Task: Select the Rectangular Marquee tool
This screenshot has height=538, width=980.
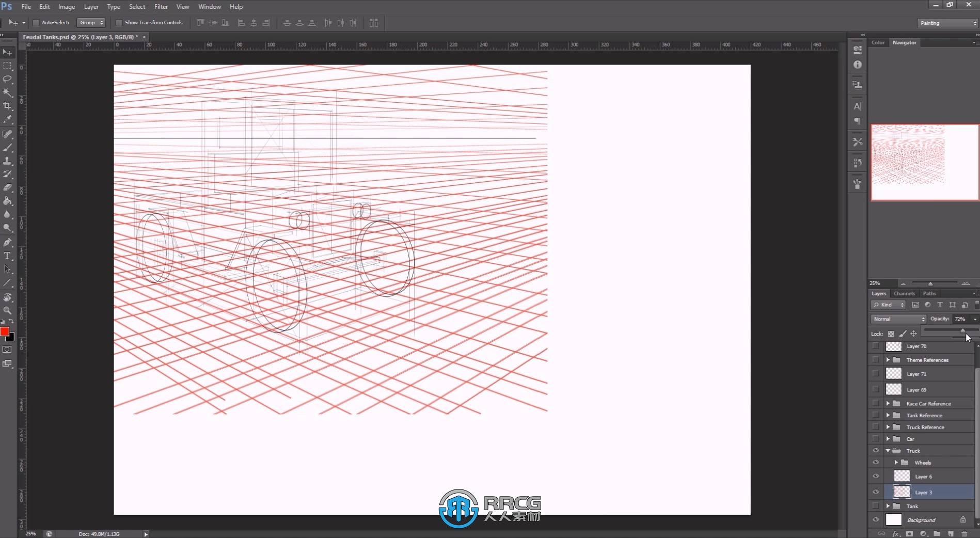Action: [x=7, y=66]
